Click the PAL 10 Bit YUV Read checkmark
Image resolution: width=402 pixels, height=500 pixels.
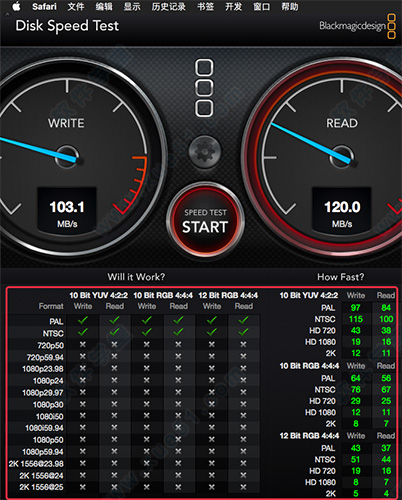(x=114, y=321)
